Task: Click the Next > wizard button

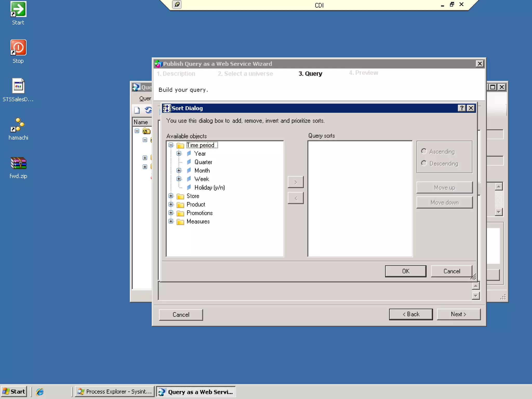Action: pos(458,314)
